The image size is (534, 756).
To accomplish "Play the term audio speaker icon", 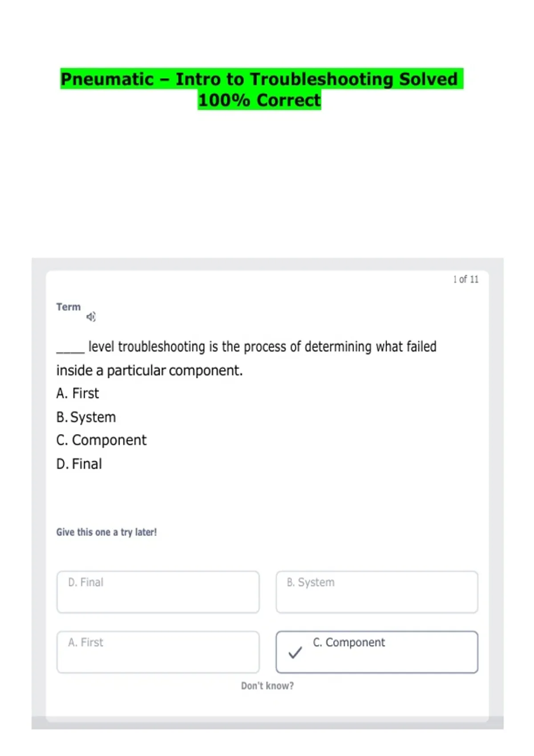I will click(x=91, y=317).
